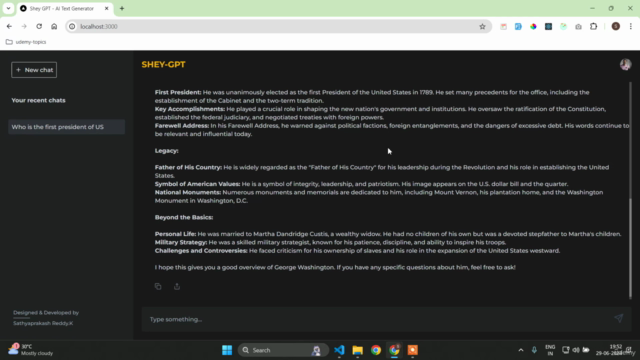
Task: Expand the tab search dropdown arrow
Action: (8, 8)
